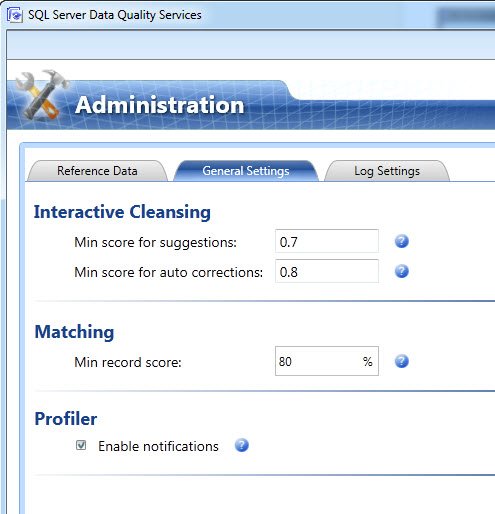Open the Log Settings tab
495x514 pixels.
pyautogui.click(x=387, y=171)
